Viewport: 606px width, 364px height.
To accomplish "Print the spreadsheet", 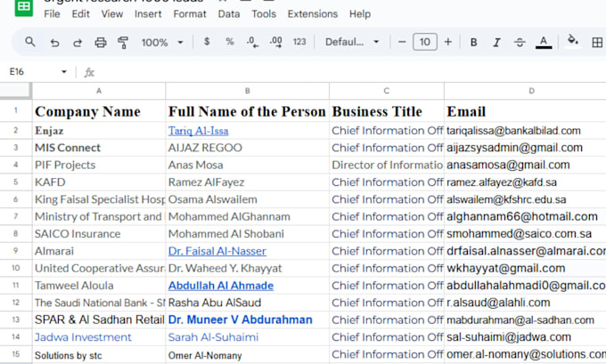I will [x=101, y=42].
